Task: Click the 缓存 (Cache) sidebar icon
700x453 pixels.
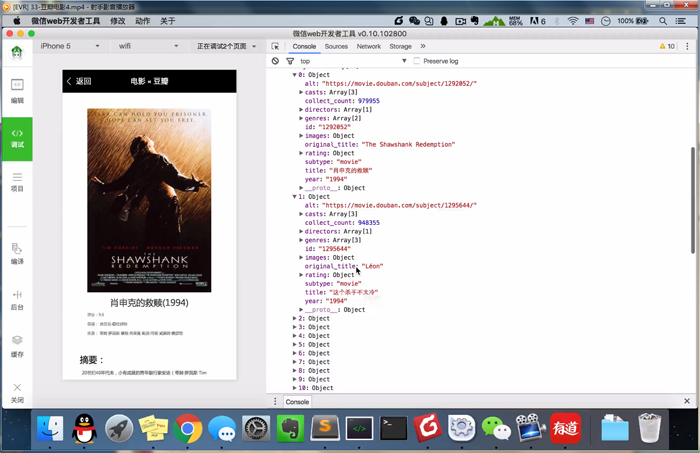Action: point(17,345)
